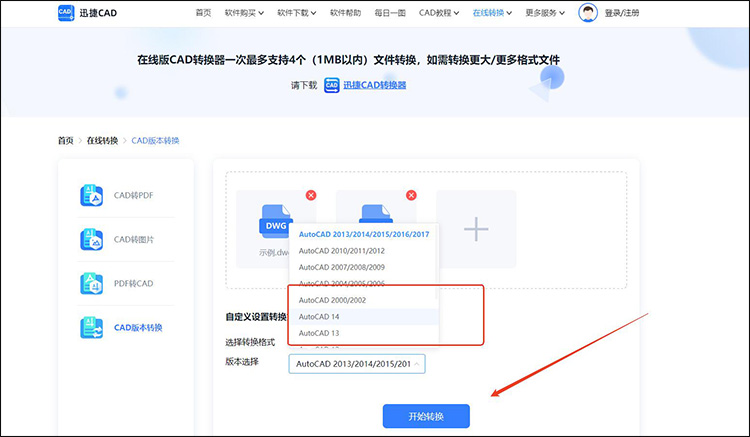Click the 迅捷CAD logo icon
The image size is (750, 437).
(x=66, y=13)
